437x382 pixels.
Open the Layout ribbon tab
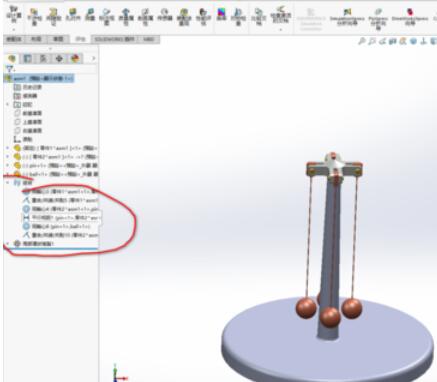pyautogui.click(x=36, y=39)
